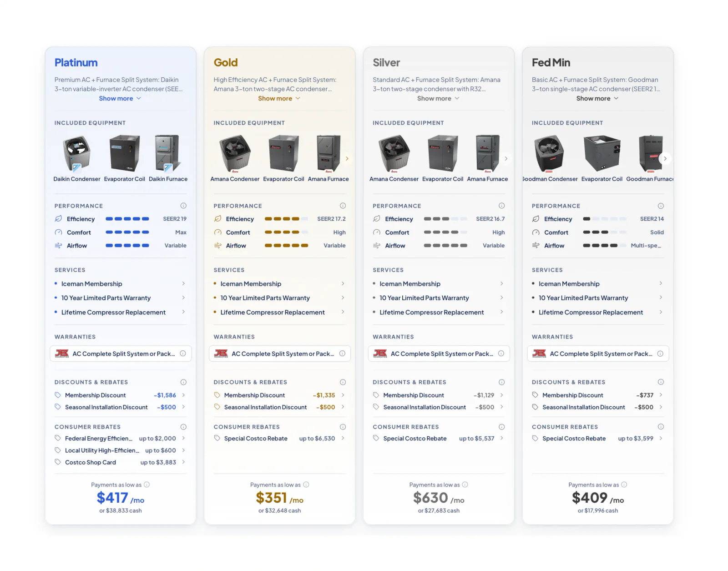Advance Fed Min equipment carousel right arrow
Image resolution: width=728 pixels, height=571 pixels.
[665, 158]
